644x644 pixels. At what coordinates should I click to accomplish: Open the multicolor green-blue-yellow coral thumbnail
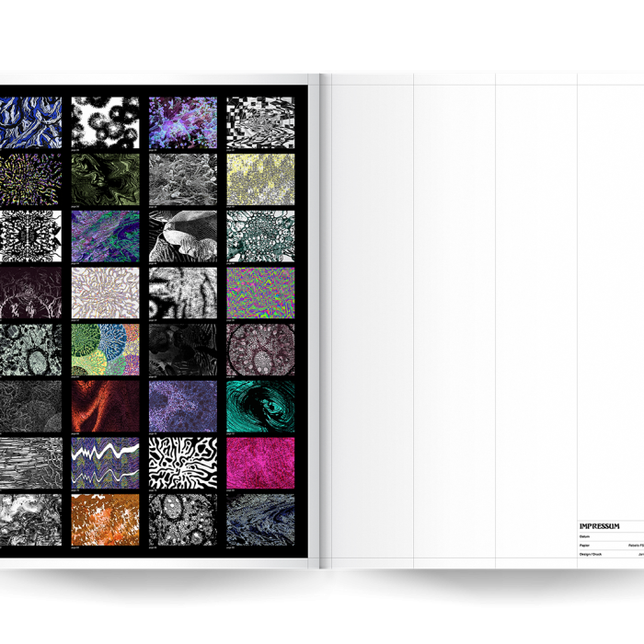[x=106, y=350]
